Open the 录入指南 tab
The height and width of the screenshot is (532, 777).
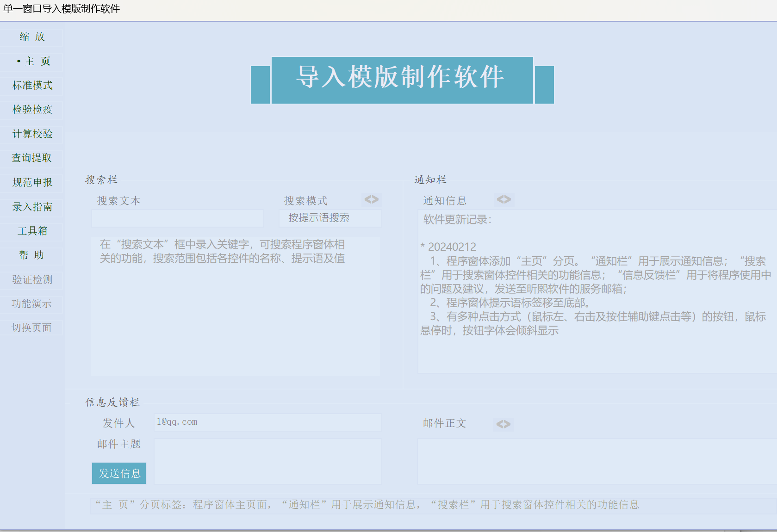point(32,207)
